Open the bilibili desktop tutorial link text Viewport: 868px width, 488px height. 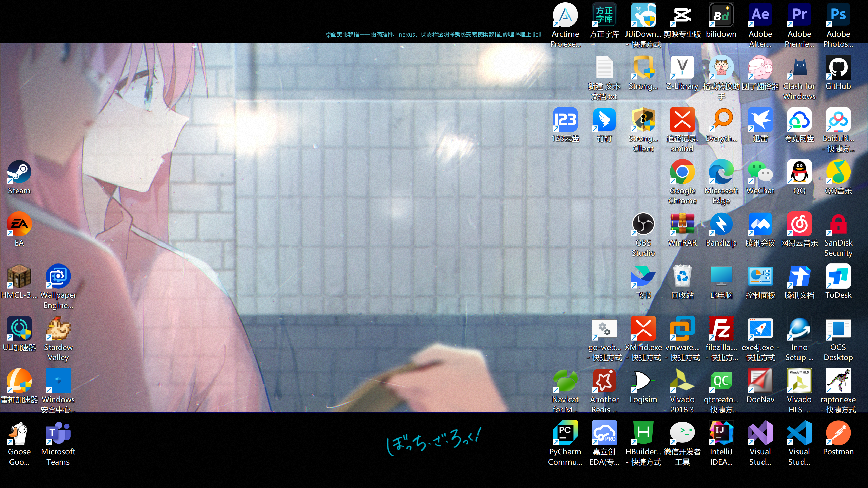[x=434, y=34]
